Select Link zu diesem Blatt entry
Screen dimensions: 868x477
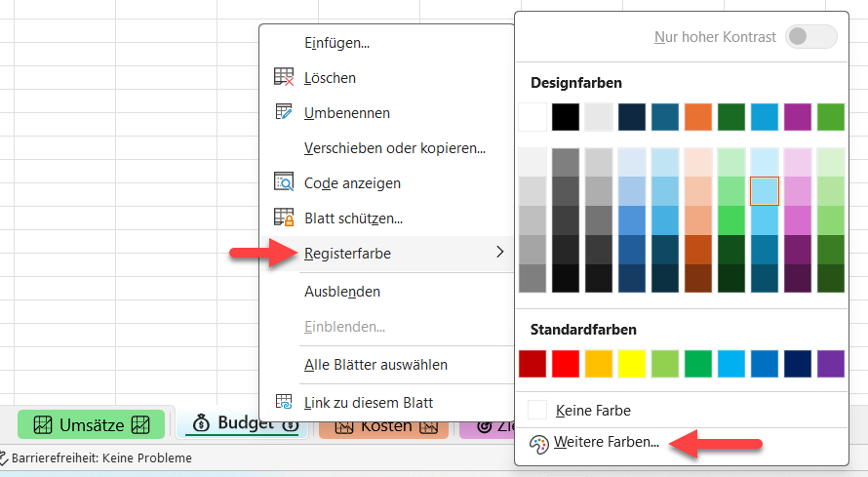point(387,403)
